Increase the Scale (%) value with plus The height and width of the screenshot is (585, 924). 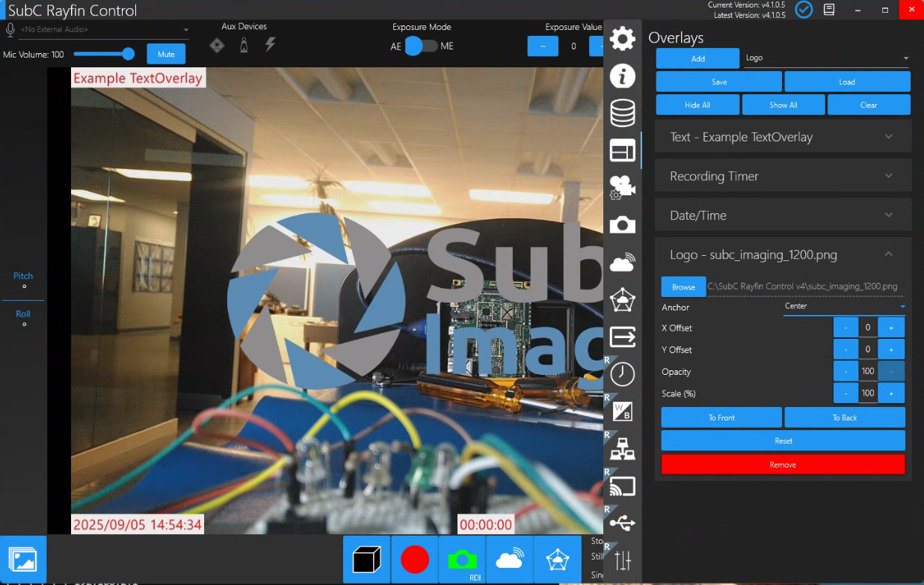[x=891, y=393]
